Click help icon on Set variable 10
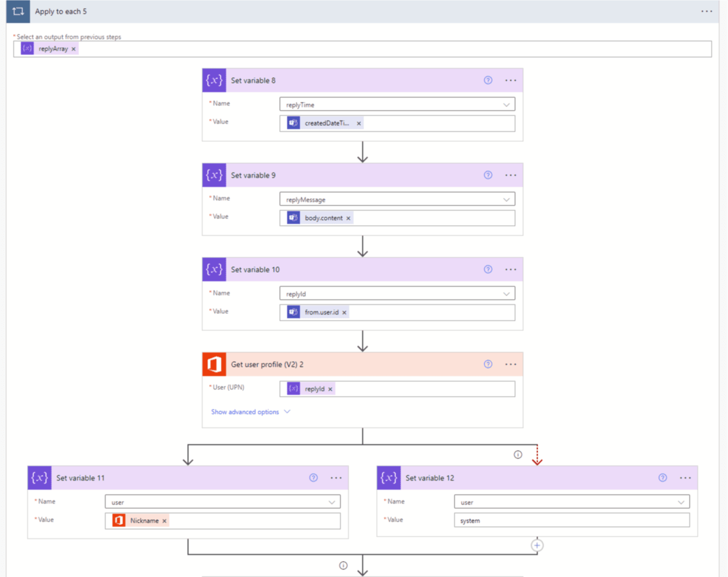Viewport: 728px width, 577px height. tap(487, 269)
